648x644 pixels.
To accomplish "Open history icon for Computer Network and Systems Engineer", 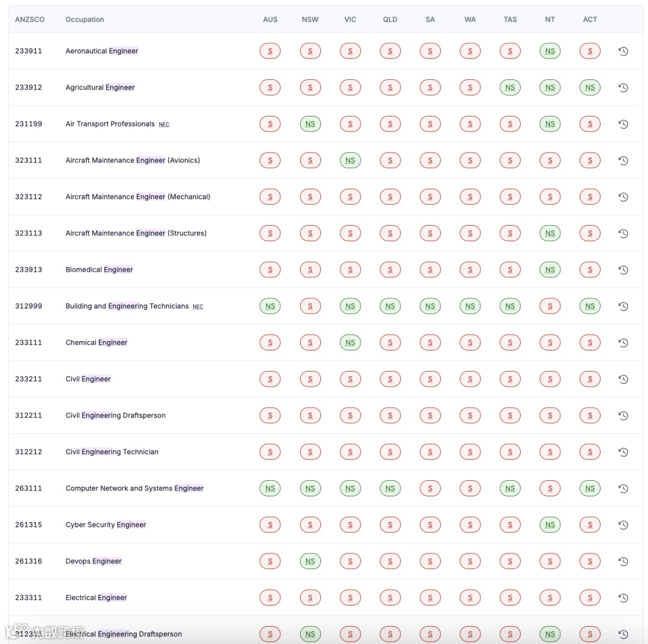I will point(623,488).
